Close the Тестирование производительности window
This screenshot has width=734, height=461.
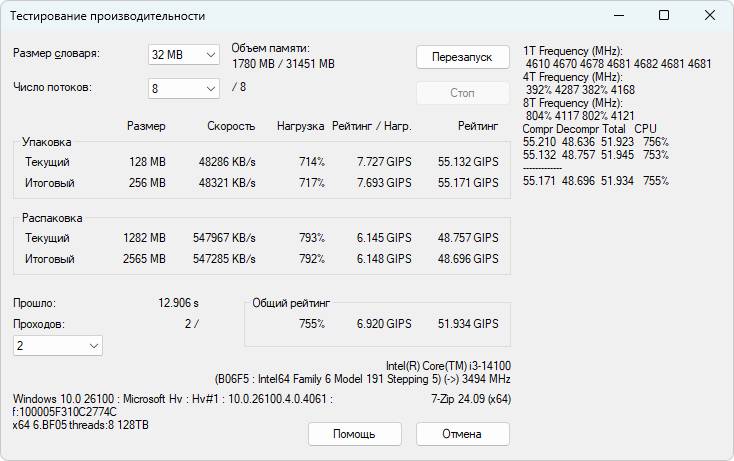point(710,16)
